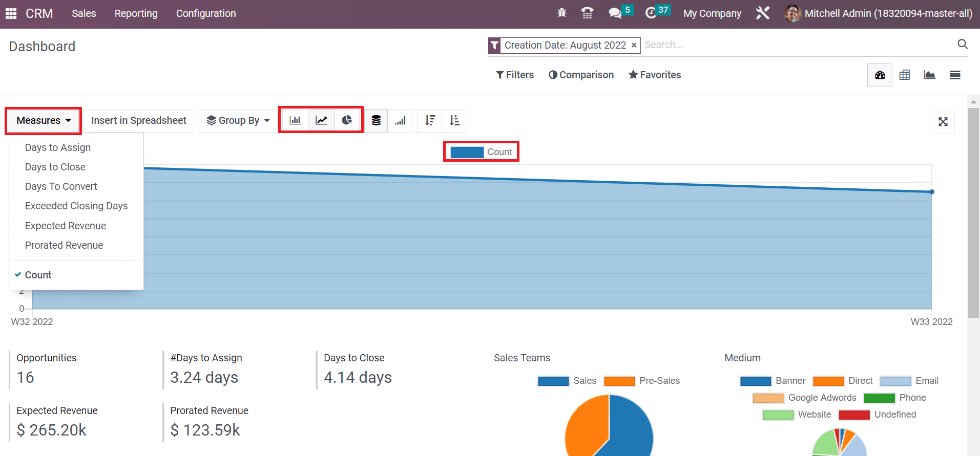
Task: Click the CRM app title
Action: (x=39, y=13)
